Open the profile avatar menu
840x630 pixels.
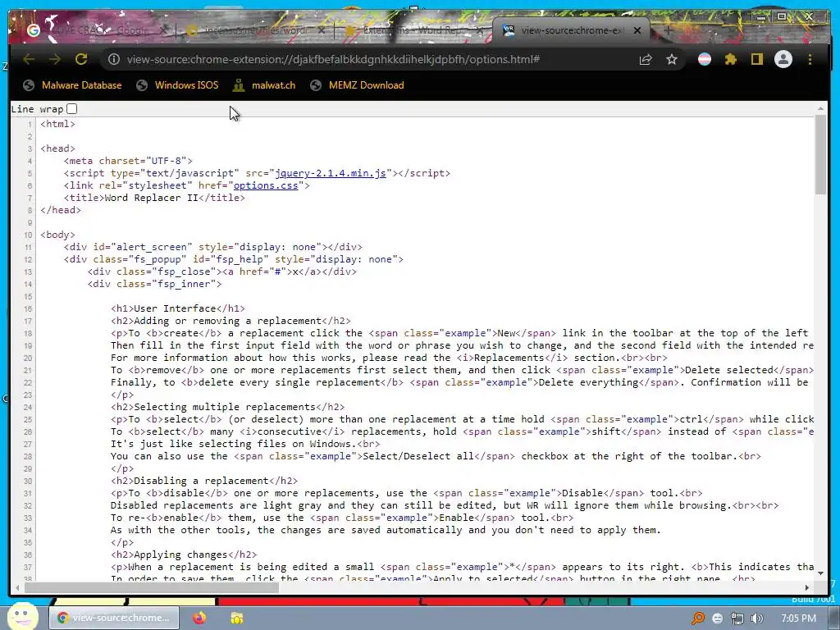[x=783, y=59]
